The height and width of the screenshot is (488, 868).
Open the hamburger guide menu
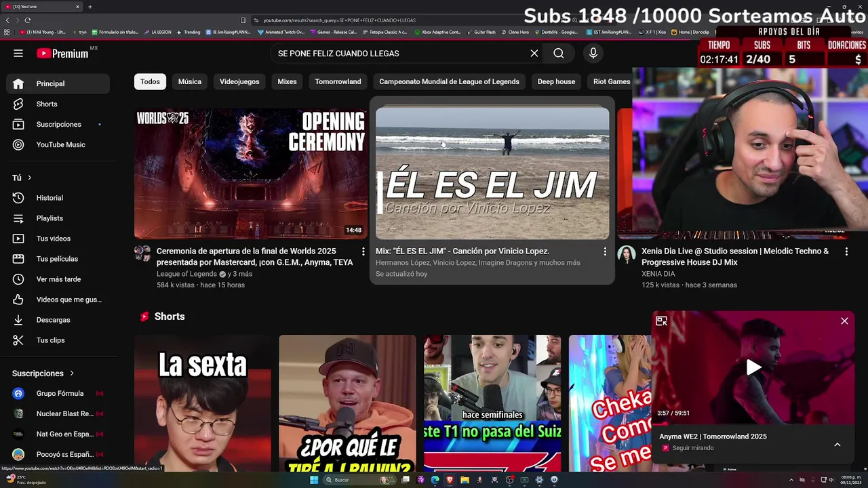(x=18, y=54)
